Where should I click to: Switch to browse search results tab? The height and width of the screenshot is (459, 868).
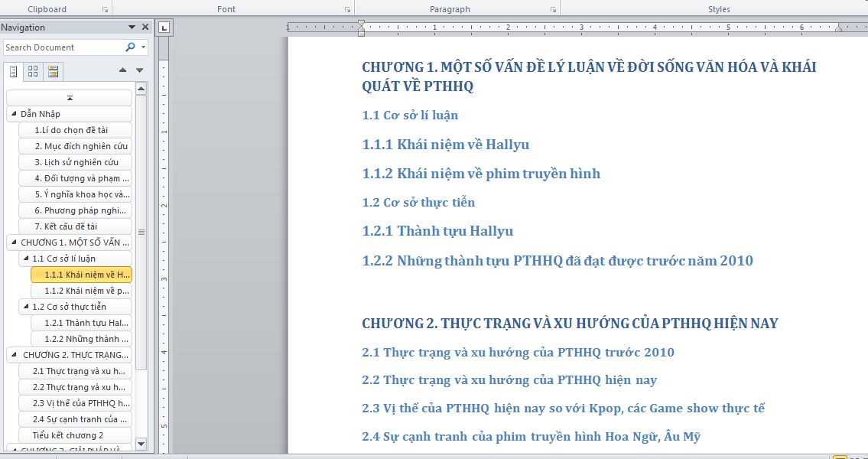(x=53, y=71)
